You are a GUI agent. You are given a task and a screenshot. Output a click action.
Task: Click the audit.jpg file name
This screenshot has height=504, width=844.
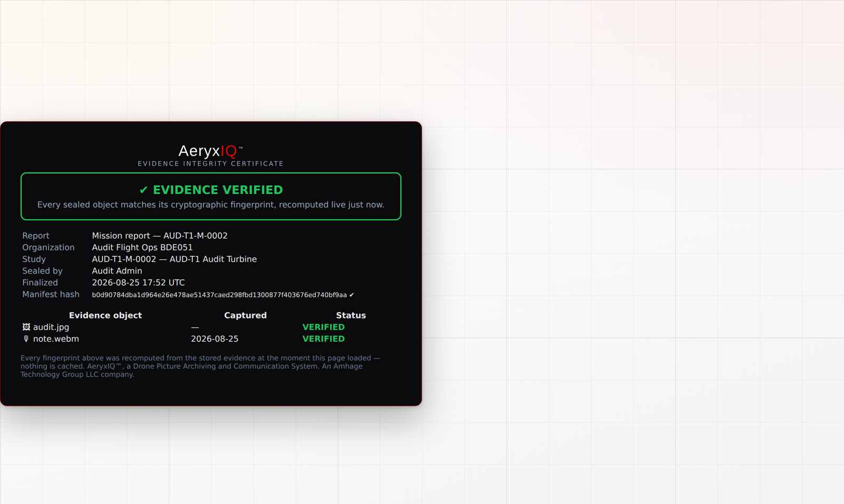51,327
